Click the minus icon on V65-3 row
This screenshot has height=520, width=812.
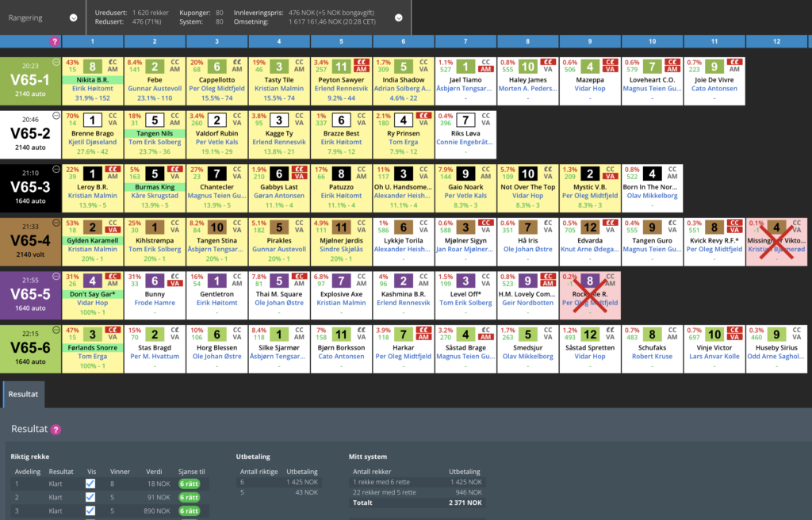pos(56,170)
